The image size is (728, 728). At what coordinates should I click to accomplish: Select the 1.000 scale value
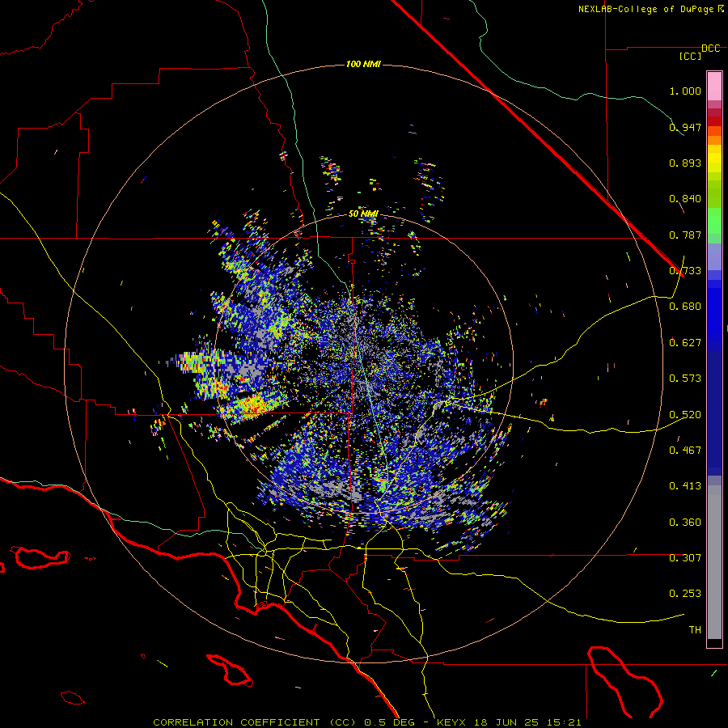coord(685,91)
